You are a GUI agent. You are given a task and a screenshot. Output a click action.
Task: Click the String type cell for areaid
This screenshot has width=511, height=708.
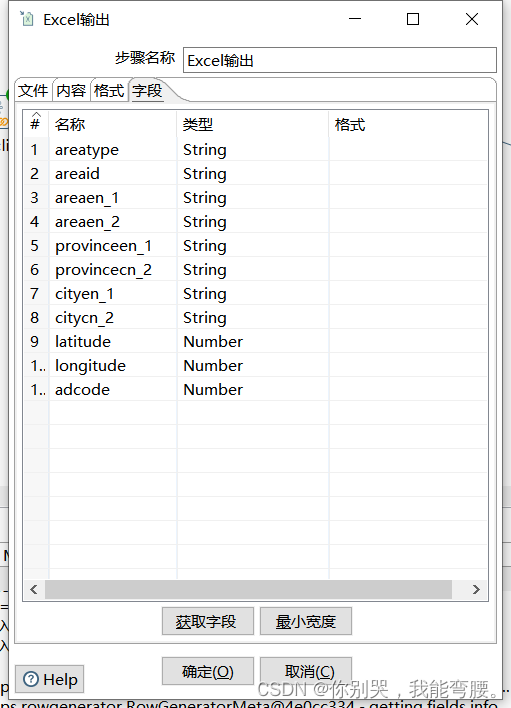253,173
